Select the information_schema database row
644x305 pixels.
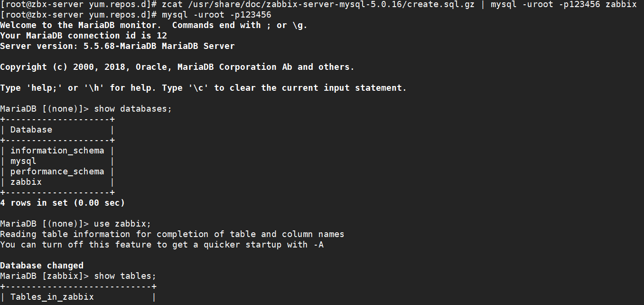(x=57, y=151)
